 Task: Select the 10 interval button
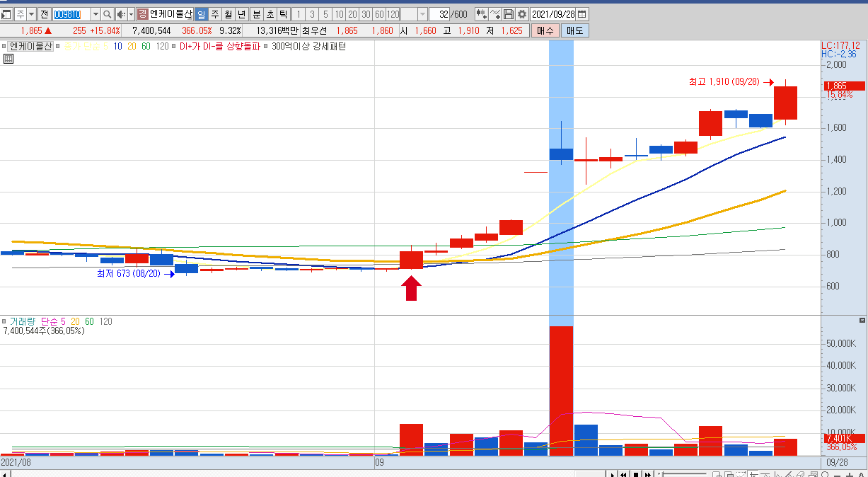(x=339, y=14)
